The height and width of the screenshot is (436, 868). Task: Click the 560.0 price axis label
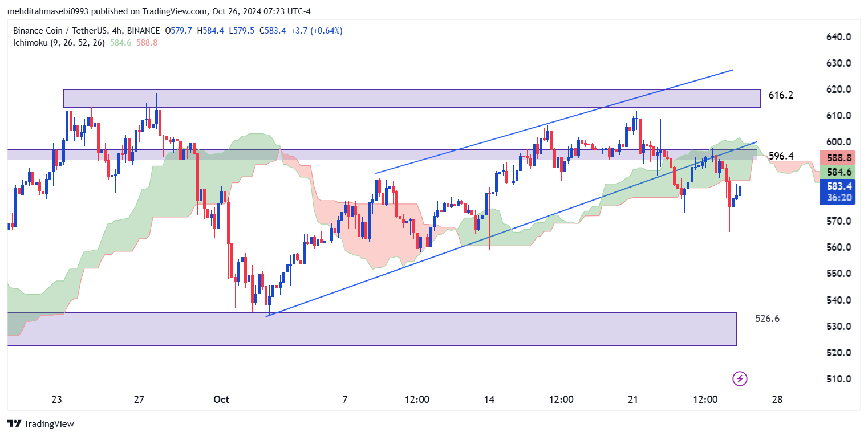[838, 247]
